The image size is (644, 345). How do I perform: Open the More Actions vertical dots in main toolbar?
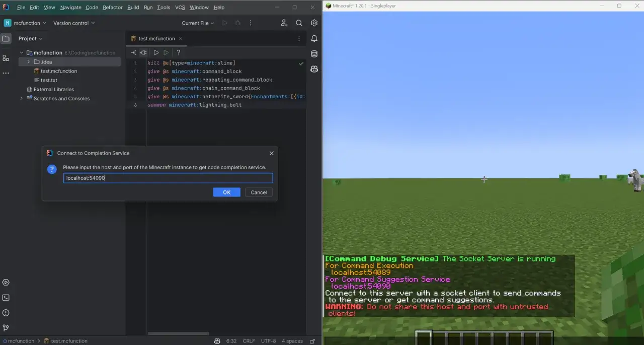coord(251,23)
